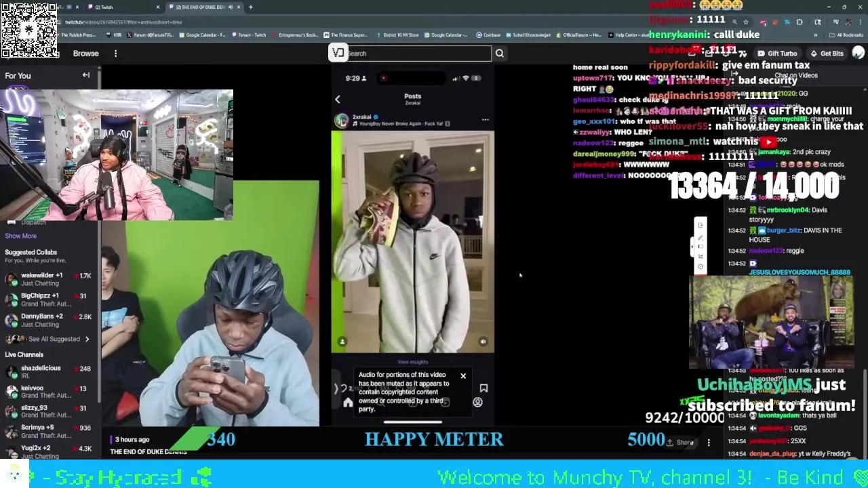Open the post options three-dot menu
The width and height of the screenshot is (868, 488).
(485, 120)
